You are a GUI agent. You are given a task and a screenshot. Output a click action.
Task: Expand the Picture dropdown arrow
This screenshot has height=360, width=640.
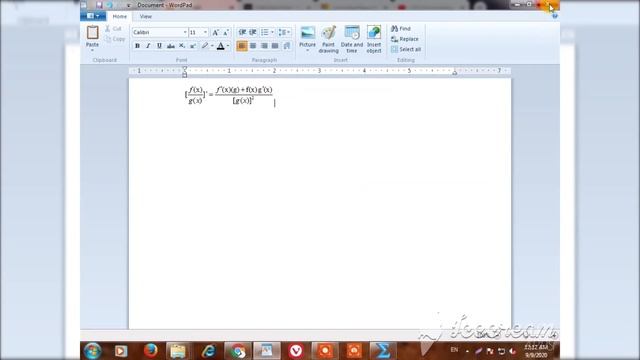307,50
